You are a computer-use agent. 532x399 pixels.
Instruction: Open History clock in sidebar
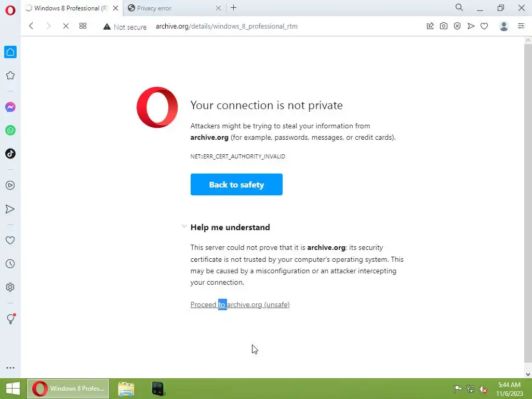tap(10, 263)
